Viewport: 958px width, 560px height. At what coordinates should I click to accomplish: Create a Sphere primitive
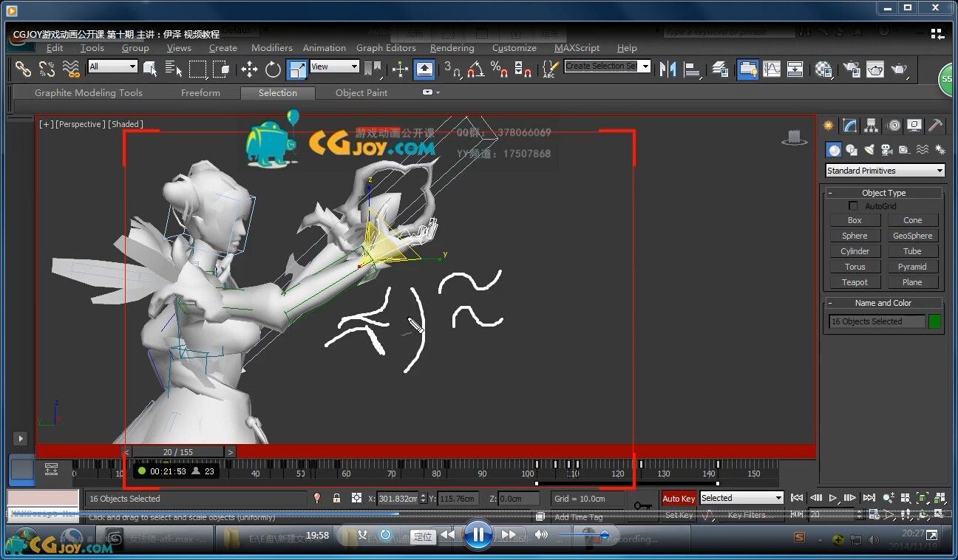(x=855, y=236)
